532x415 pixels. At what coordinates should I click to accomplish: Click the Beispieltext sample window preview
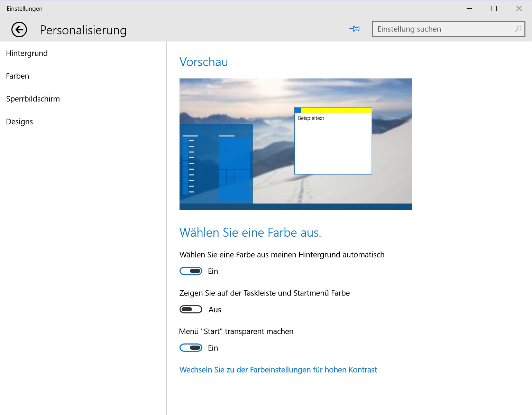pyautogui.click(x=333, y=141)
